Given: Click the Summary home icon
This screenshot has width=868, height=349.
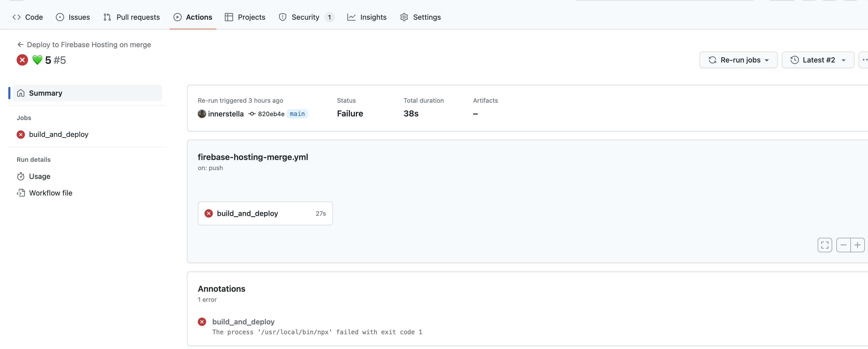Looking at the screenshot, I should pos(21,93).
